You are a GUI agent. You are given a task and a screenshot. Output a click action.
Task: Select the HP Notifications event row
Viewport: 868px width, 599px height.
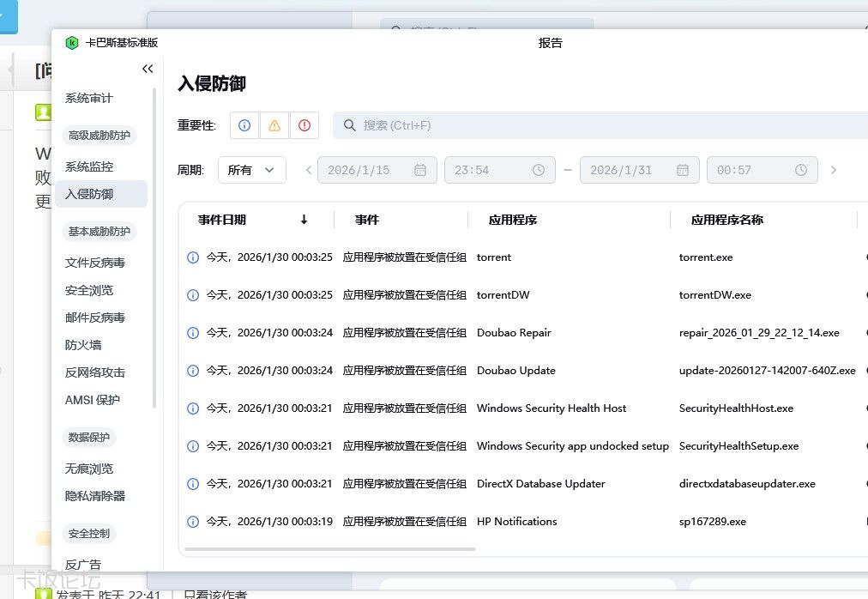click(x=516, y=522)
